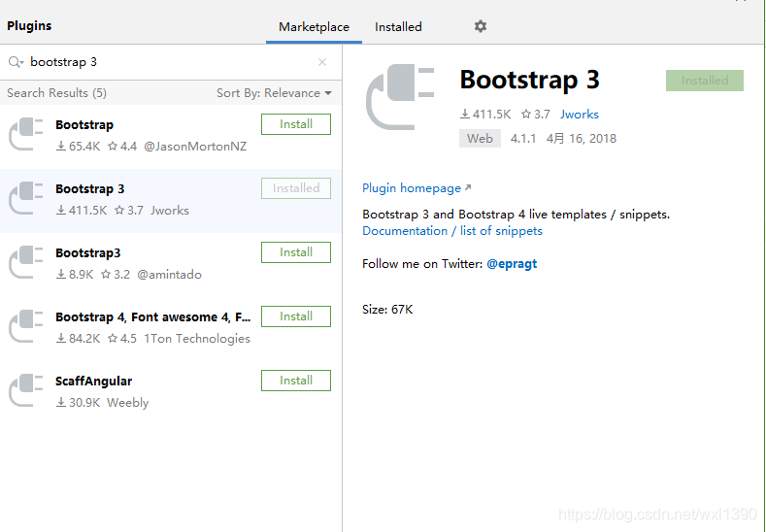Install the Bootstrap 4, Font awesome plugin
This screenshot has height=532, width=766.
296,316
